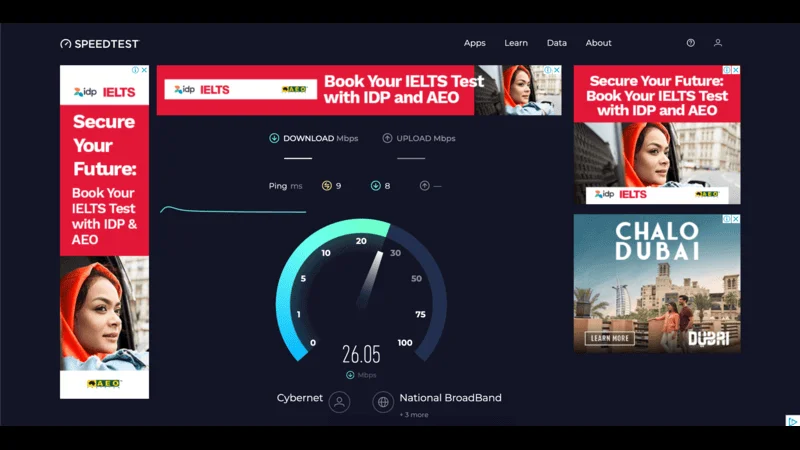This screenshot has height=450, width=800.
Task: Open ad info on top IELTS banner
Action: coord(547,70)
